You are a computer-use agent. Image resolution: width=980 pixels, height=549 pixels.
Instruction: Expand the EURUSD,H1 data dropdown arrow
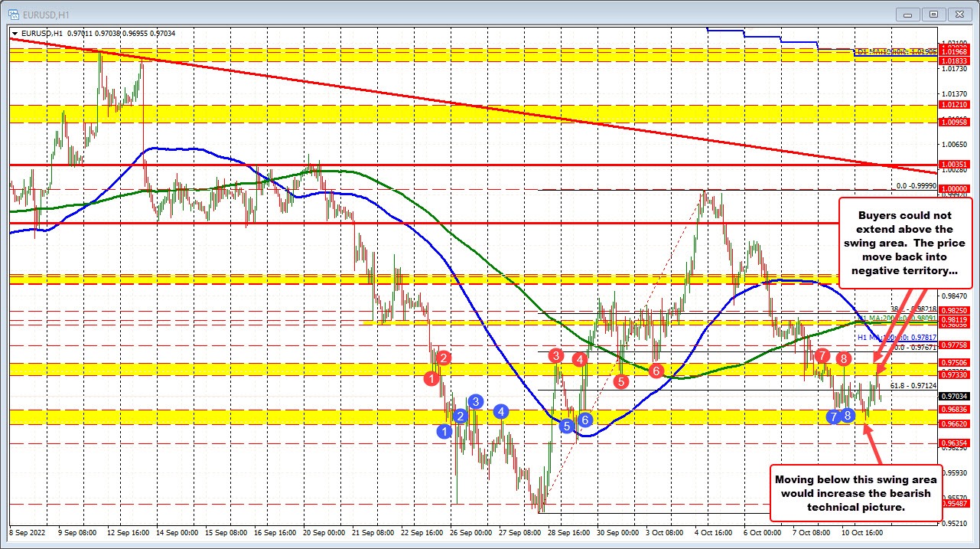click(x=14, y=34)
